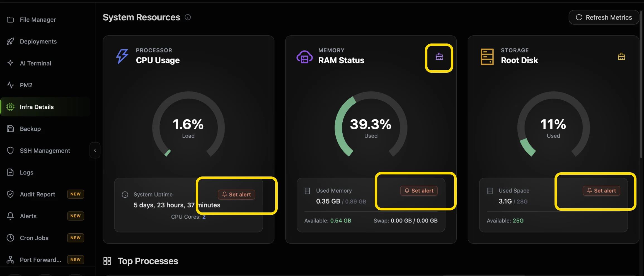Click the Root Disk cleanup broom icon
644x276 pixels.
[621, 57]
